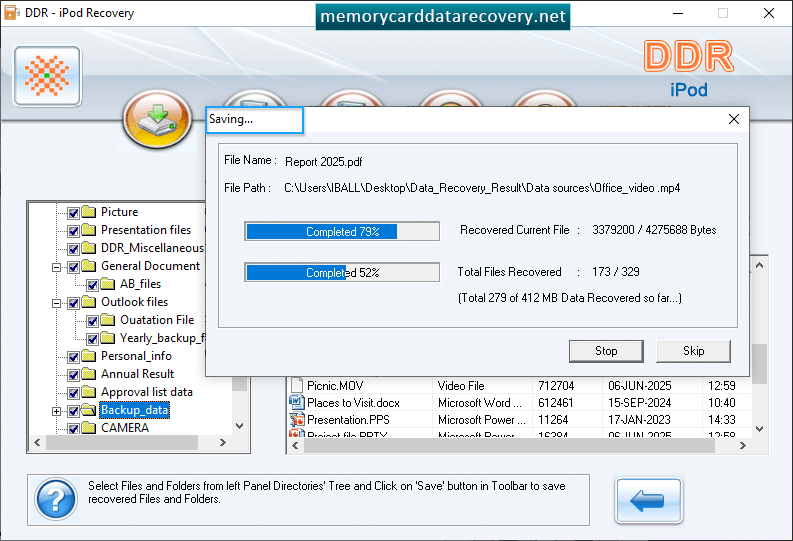Click the file list scroll-left arrow
The height and width of the screenshot is (541, 793).
295,445
